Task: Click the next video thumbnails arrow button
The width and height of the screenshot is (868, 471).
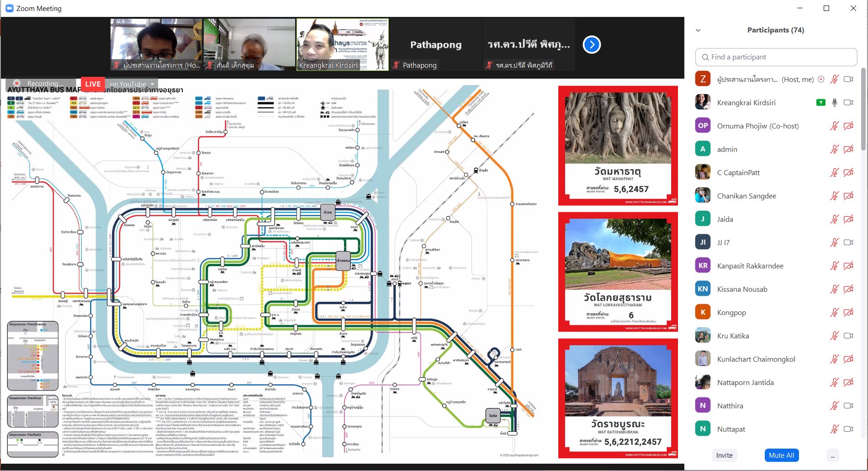Action: (x=592, y=44)
